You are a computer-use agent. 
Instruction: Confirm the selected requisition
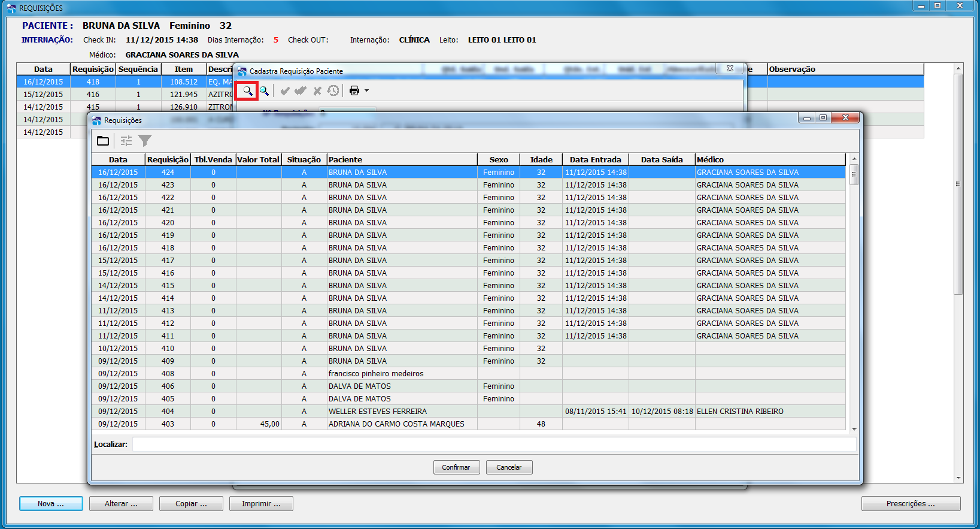[456, 467]
